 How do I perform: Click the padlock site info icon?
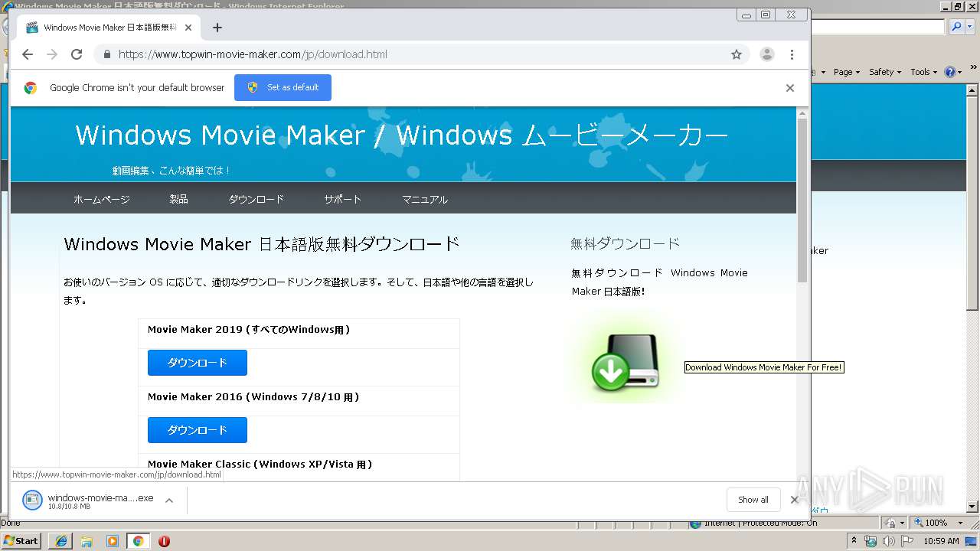[x=106, y=54]
